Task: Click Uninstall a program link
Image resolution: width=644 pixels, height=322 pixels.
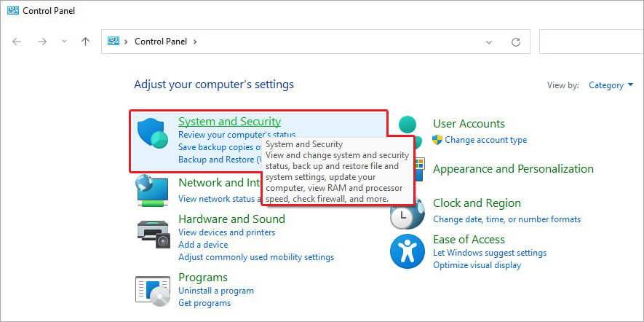Action: point(216,291)
